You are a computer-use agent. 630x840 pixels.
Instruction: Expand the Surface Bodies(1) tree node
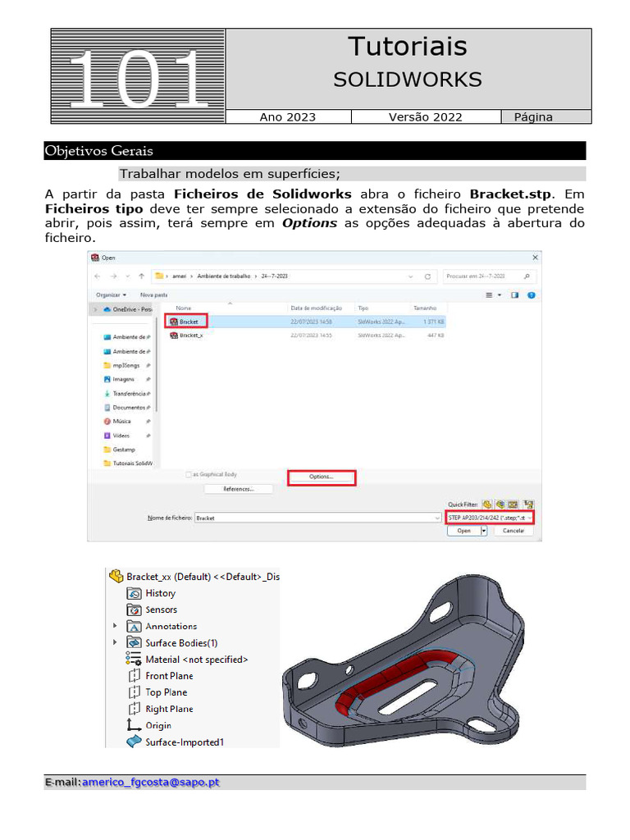click(115, 642)
